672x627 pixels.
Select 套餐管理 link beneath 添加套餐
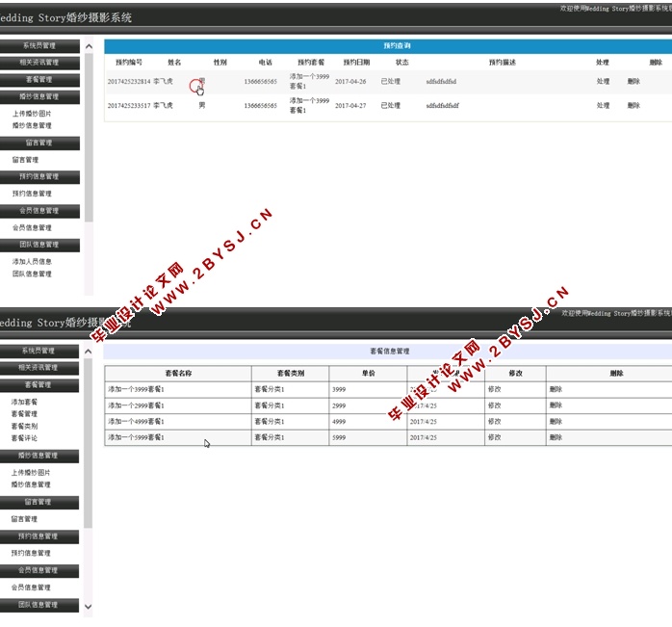(24, 414)
